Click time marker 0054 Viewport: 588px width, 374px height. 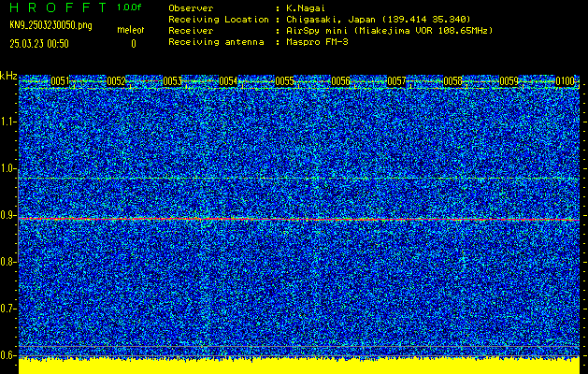click(x=228, y=81)
